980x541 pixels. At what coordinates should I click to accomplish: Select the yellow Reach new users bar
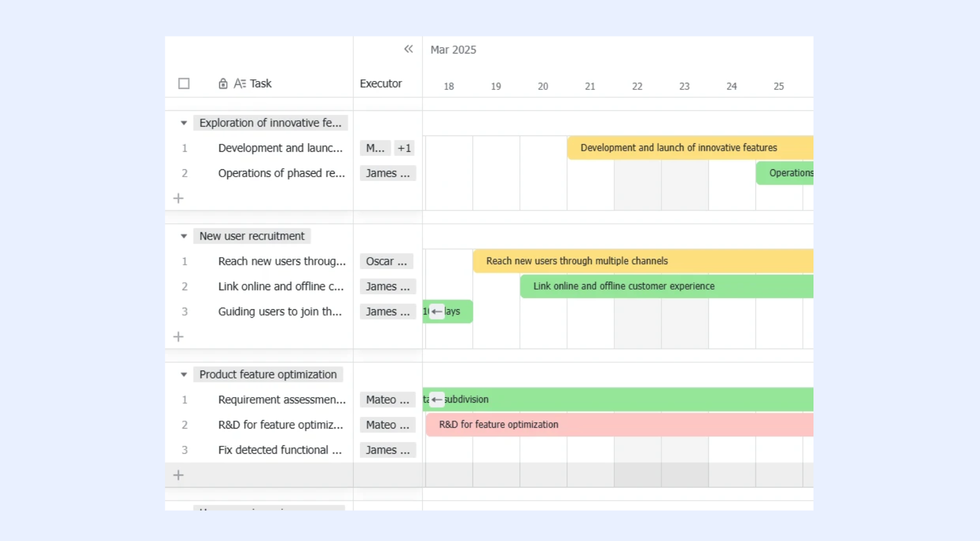pos(643,261)
